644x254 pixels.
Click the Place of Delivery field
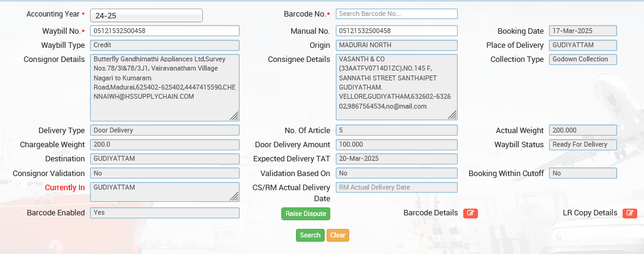click(582, 45)
